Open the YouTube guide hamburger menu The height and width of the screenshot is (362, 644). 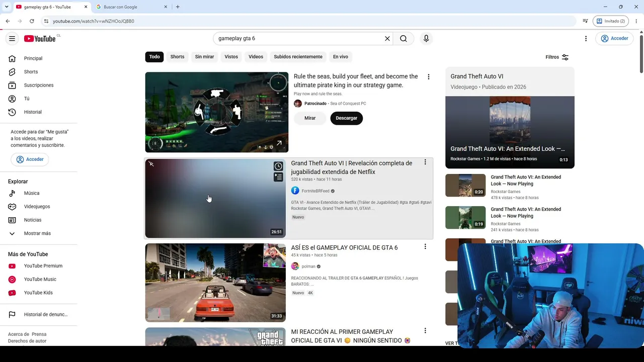click(12, 39)
